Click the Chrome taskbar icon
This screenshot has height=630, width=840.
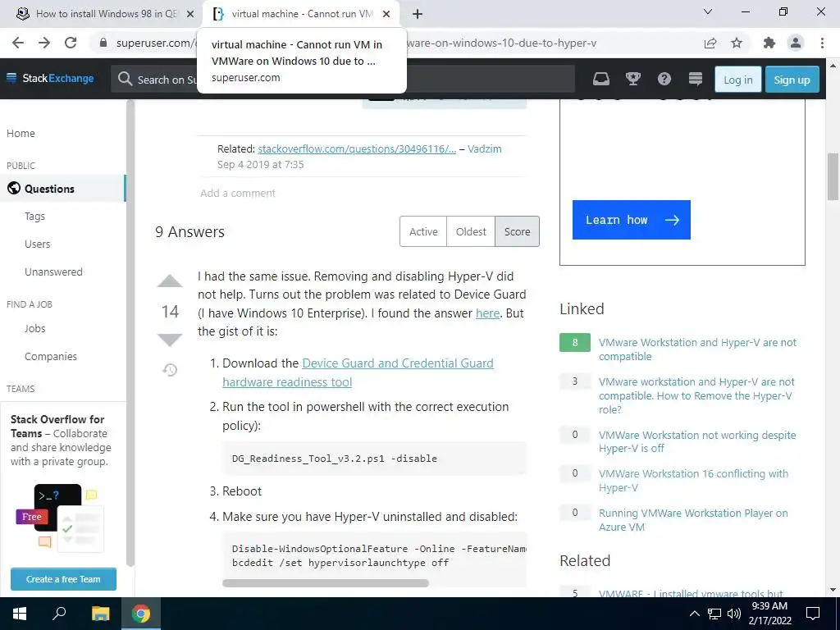pyautogui.click(x=141, y=614)
